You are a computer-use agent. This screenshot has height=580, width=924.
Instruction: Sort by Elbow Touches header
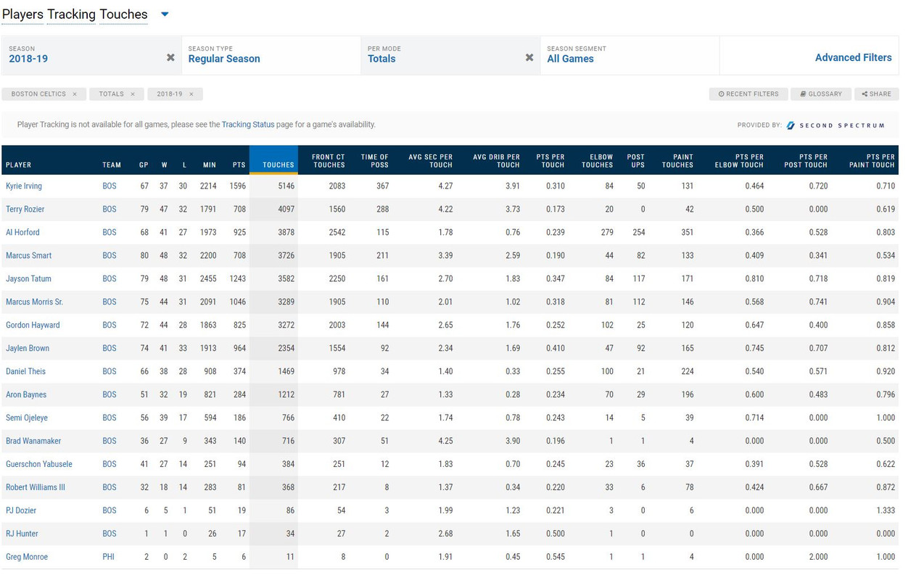tap(598, 161)
